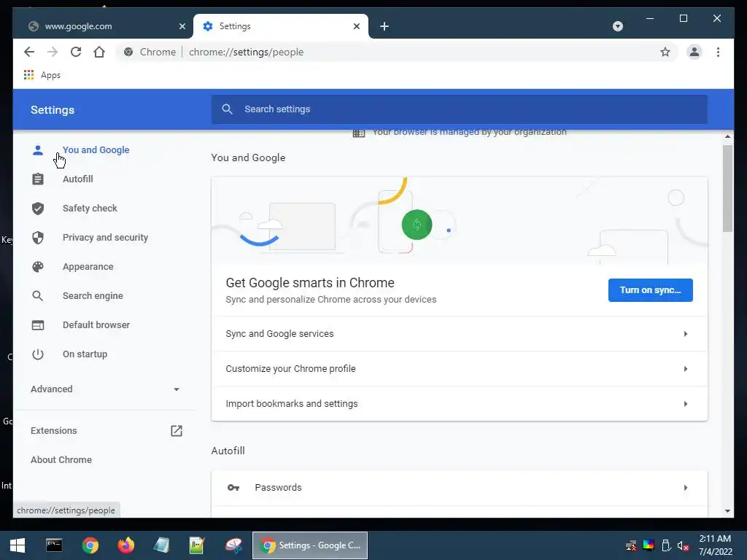Open the Windows Start menu
This screenshot has height=560, width=747.
[x=18, y=545]
